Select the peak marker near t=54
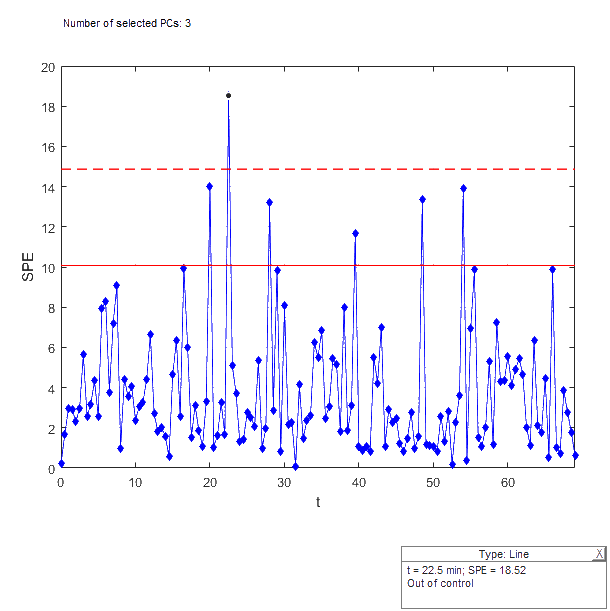This screenshot has width=610, height=611. coord(464,188)
